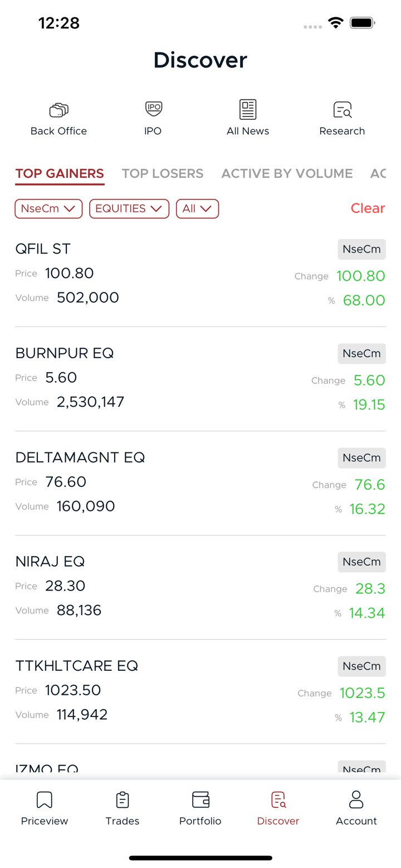This screenshot has width=401, height=868.
Task: Select the Top Gainers tab
Action: 60,173
